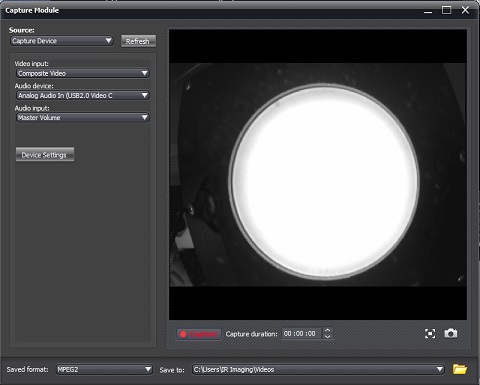The height and width of the screenshot is (385, 480).
Task: Expand the Save to path dropdown
Action: pyautogui.click(x=318, y=369)
